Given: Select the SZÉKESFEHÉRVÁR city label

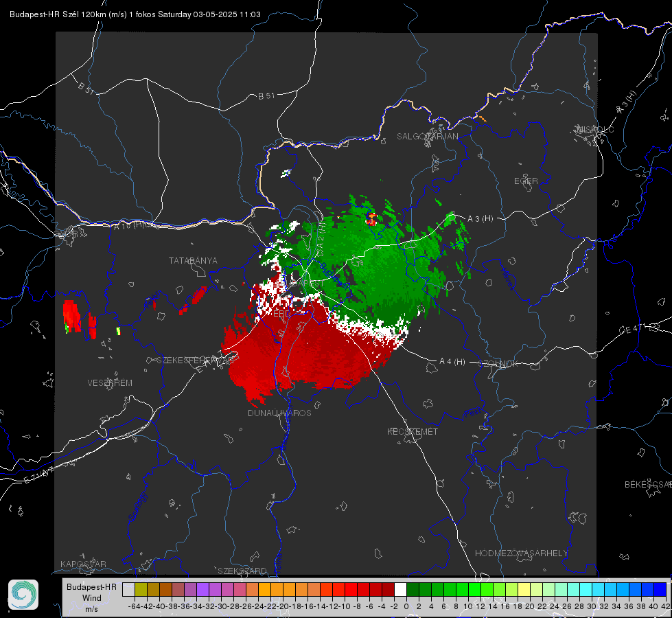Looking at the screenshot, I should pos(196,360).
